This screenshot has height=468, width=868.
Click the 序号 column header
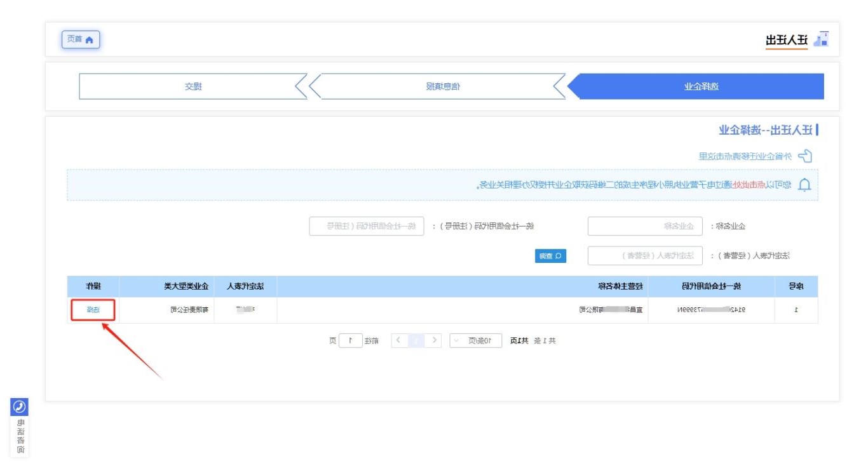click(796, 286)
